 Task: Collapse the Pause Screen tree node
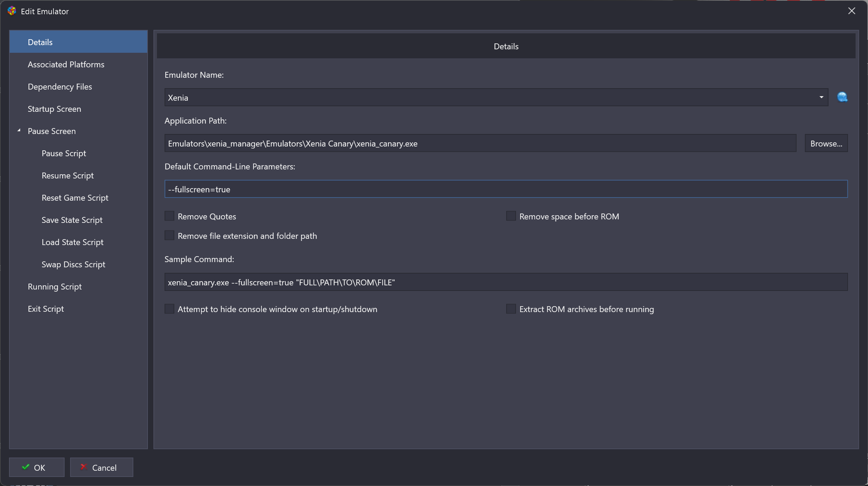pyautogui.click(x=19, y=131)
